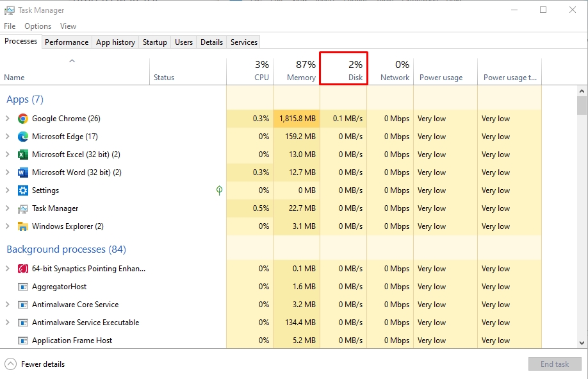Click Word's 0.3% CPU value

coord(261,173)
